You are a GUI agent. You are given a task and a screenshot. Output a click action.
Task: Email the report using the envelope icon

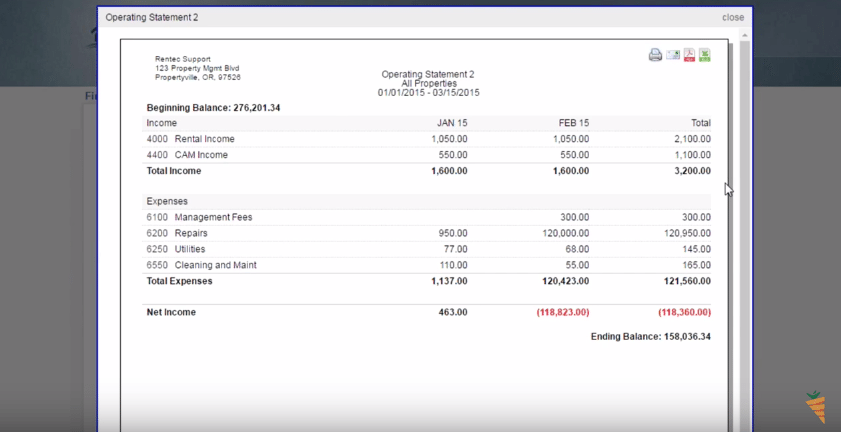pos(673,55)
